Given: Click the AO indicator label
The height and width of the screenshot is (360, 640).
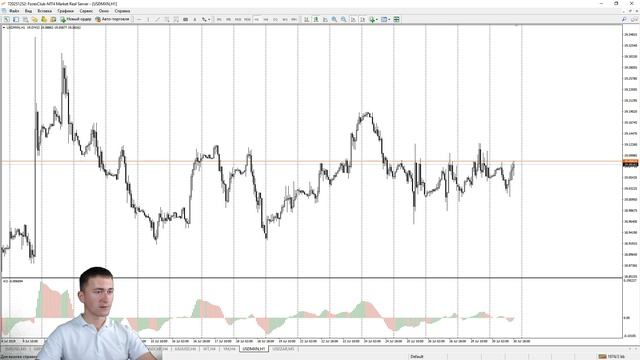Looking at the screenshot, I should [x=13, y=281].
